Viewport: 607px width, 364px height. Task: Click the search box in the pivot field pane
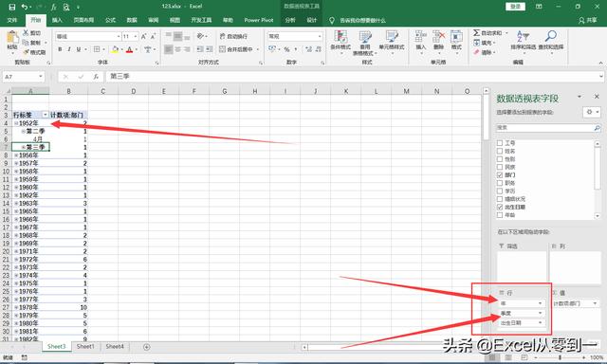pyautogui.click(x=548, y=128)
